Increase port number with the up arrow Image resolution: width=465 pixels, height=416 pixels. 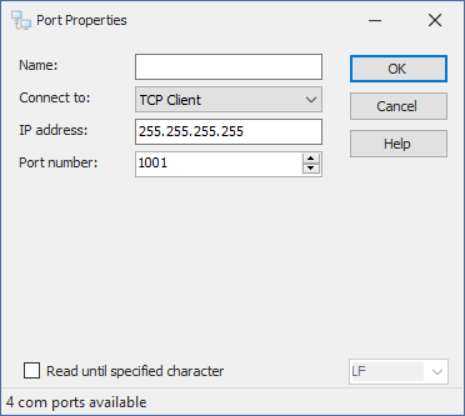coord(311,158)
